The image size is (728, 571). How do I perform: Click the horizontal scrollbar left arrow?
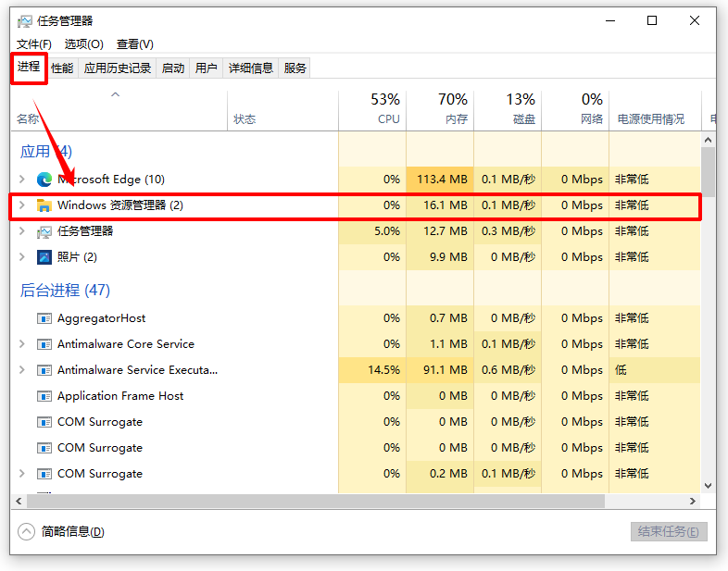tap(19, 501)
